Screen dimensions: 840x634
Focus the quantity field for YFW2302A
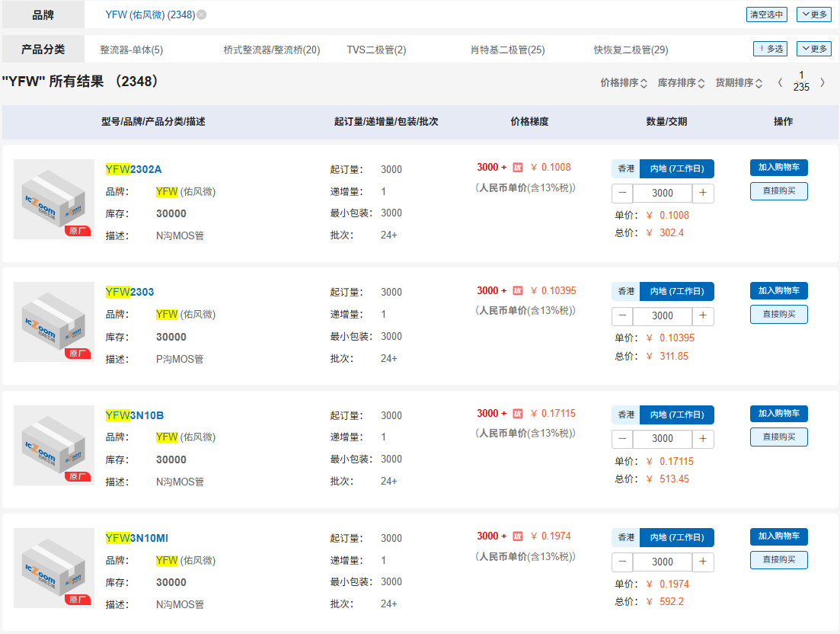tap(663, 193)
